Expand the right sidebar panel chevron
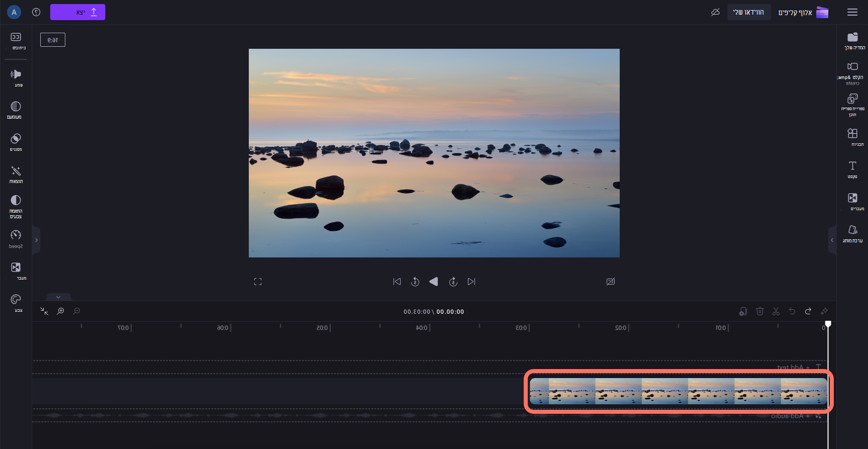This screenshot has width=868, height=449. tap(832, 240)
